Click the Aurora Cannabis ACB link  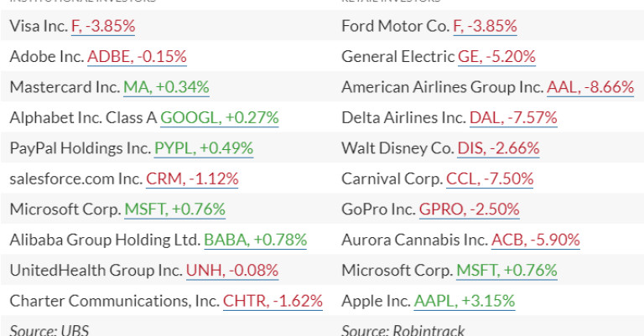[536, 240]
